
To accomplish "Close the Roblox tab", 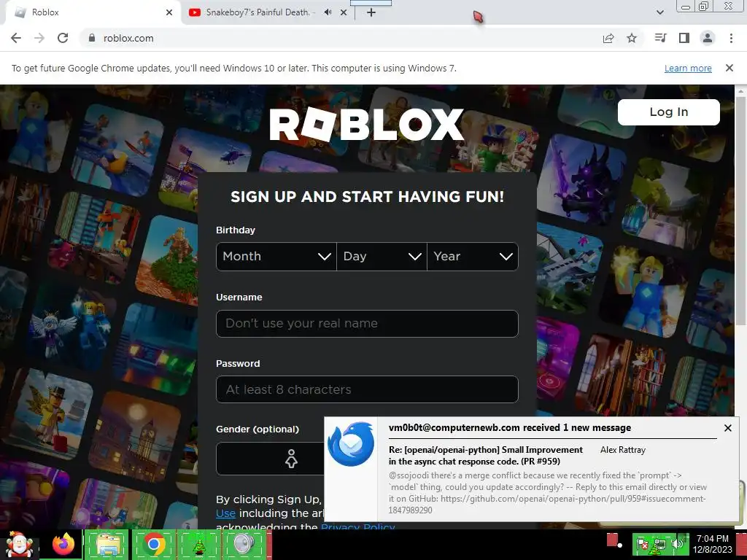I will (x=169, y=12).
